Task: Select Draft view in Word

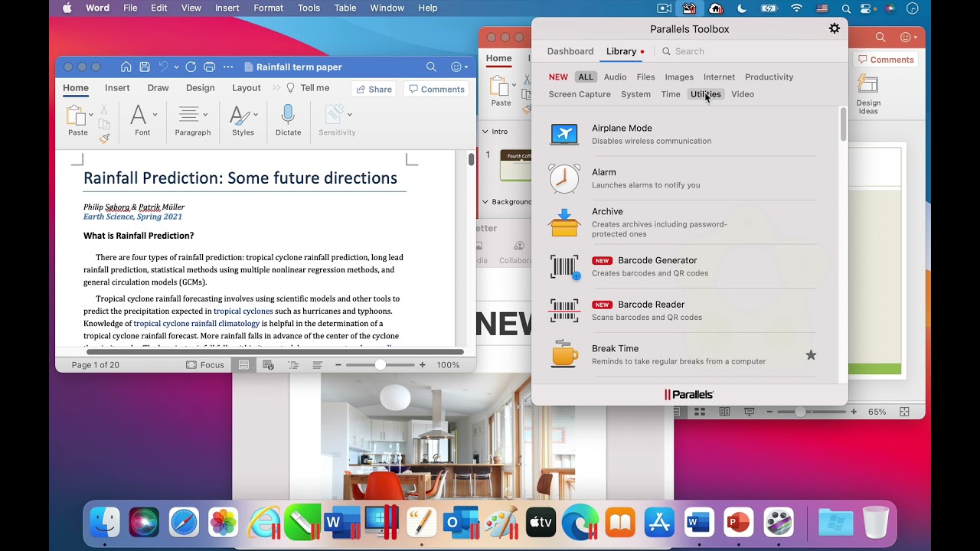Action: 317,365
